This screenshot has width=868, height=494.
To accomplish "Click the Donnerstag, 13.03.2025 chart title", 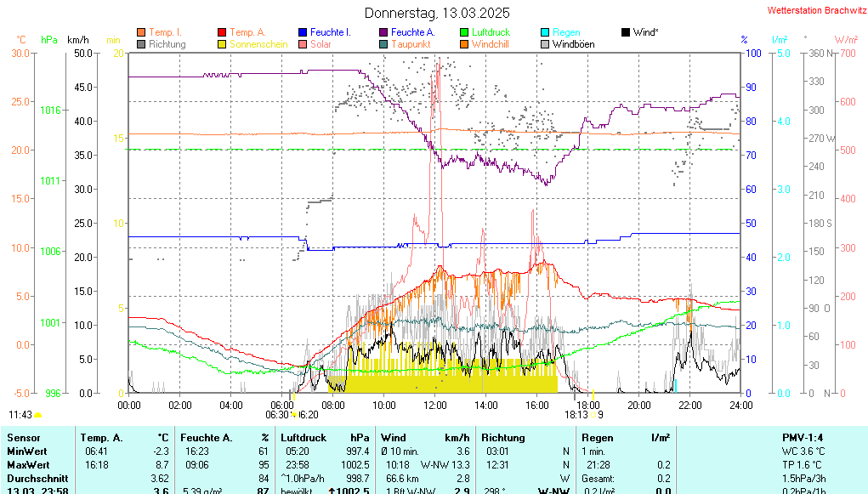I will tap(437, 13).
